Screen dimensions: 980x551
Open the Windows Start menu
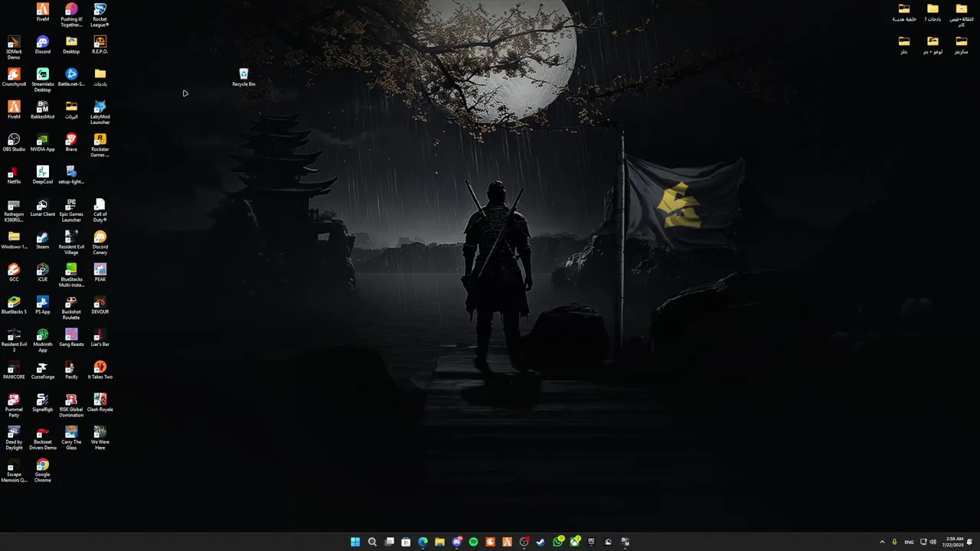(x=355, y=542)
